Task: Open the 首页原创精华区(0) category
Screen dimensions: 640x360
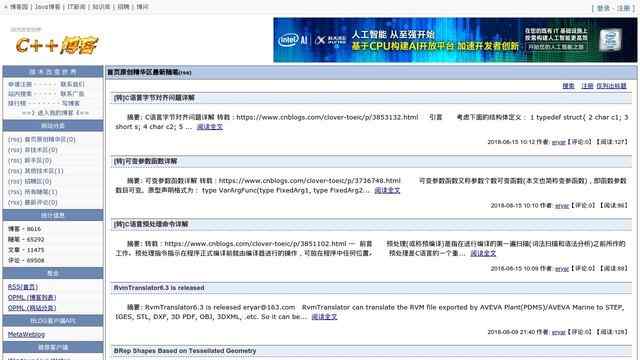Action: click(50, 139)
